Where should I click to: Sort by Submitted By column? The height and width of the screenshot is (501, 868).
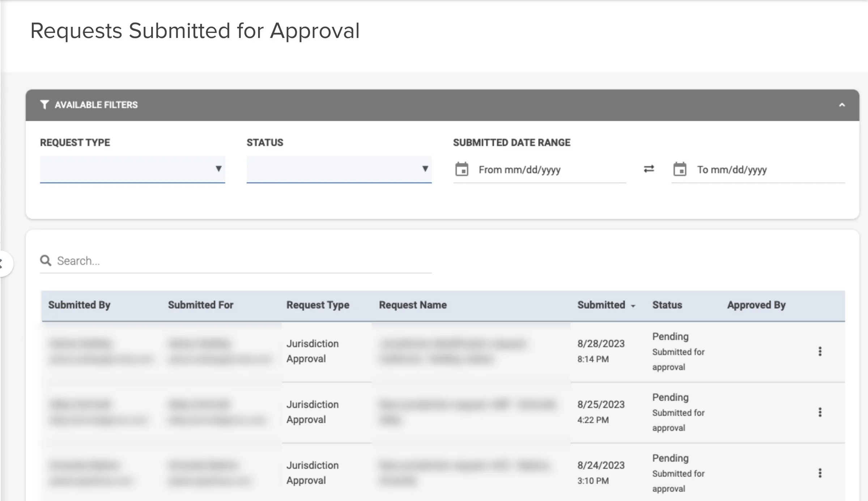click(x=79, y=305)
